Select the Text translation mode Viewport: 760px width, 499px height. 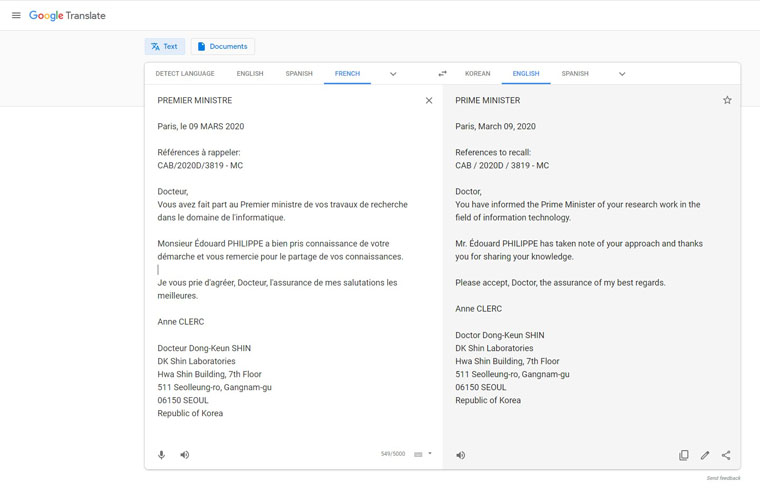coord(165,47)
